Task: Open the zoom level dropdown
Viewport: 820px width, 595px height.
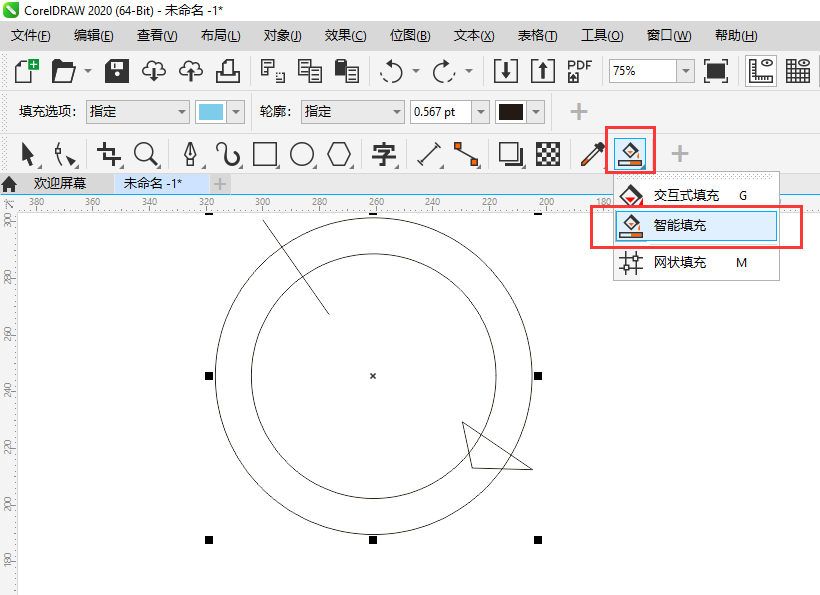Action: (686, 70)
